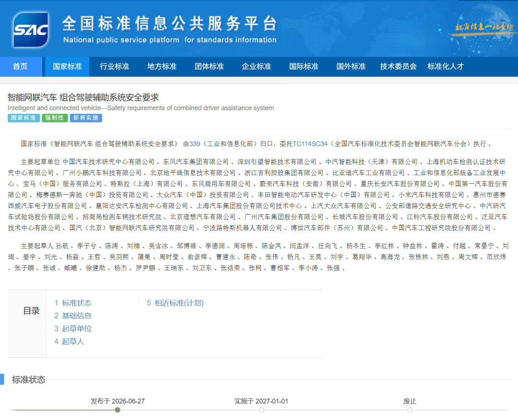
Task: Open the 地方标准 nav item
Action: click(x=162, y=66)
